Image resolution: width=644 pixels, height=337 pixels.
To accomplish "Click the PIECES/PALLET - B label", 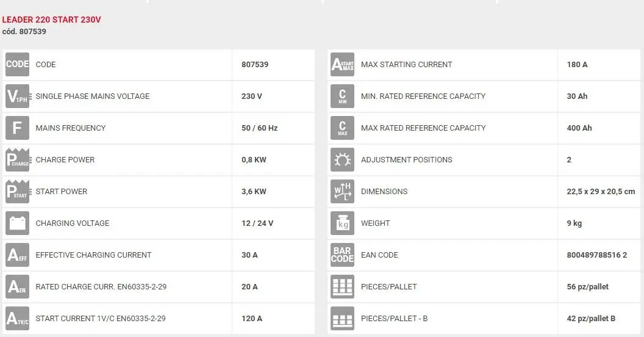I will click(395, 318).
